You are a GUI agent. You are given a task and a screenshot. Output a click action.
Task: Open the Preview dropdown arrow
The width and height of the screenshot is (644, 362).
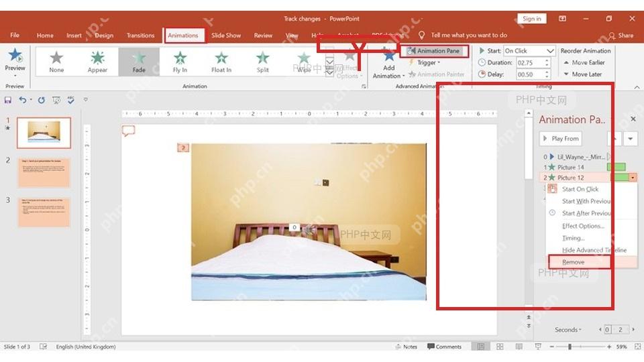click(x=15, y=76)
